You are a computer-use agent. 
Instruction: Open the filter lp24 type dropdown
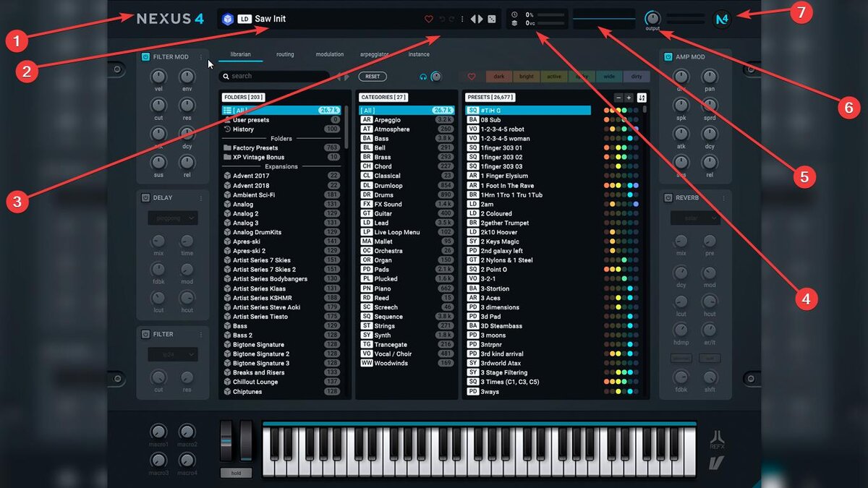[x=173, y=354]
